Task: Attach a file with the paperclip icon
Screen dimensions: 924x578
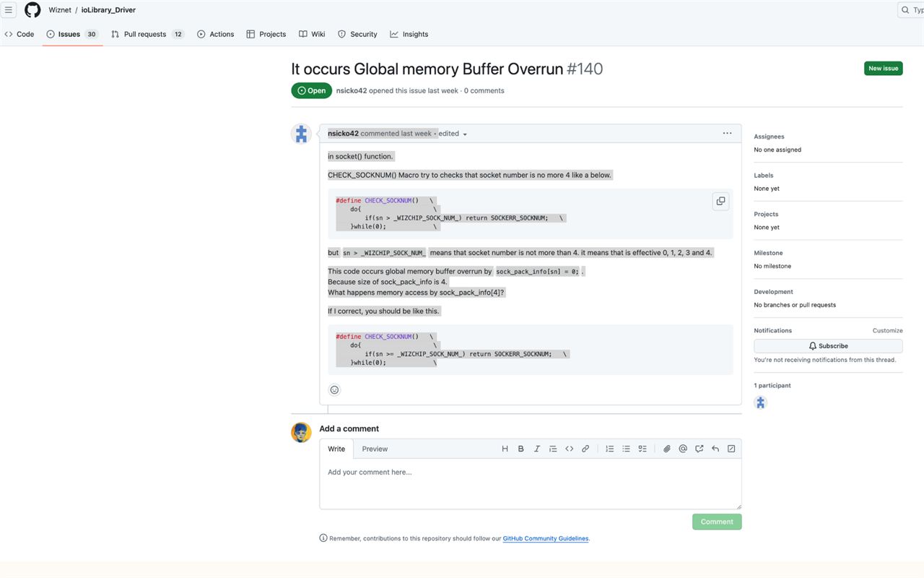Action: pyautogui.click(x=667, y=449)
